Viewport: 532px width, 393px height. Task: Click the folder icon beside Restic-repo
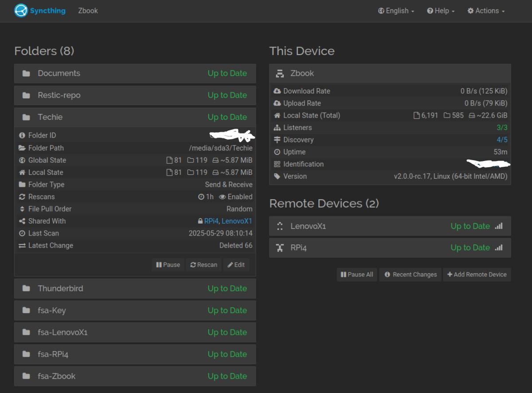coord(26,95)
